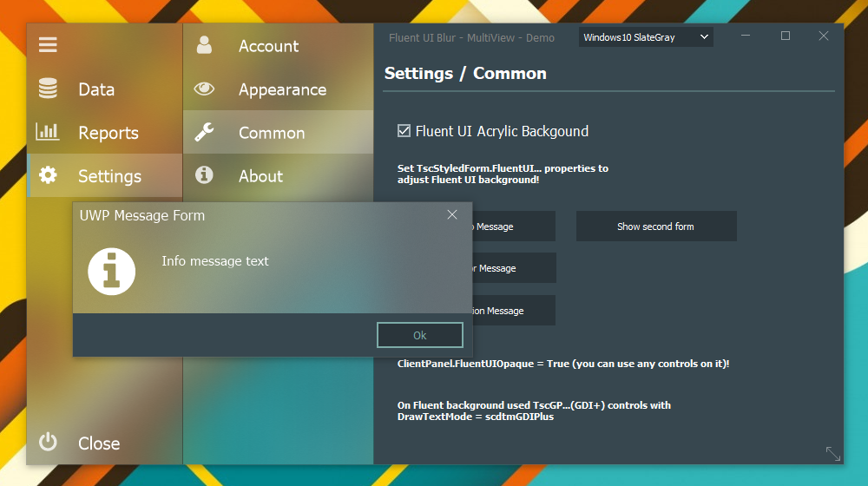Click the info icon in UWP Message Form
The width and height of the screenshot is (868, 486).
[x=111, y=272]
